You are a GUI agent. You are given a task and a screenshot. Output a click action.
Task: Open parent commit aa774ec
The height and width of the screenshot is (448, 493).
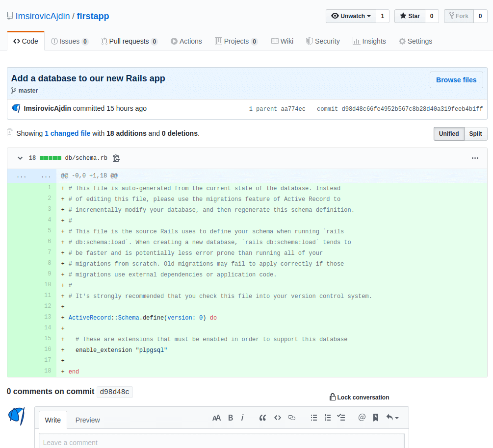tap(293, 109)
